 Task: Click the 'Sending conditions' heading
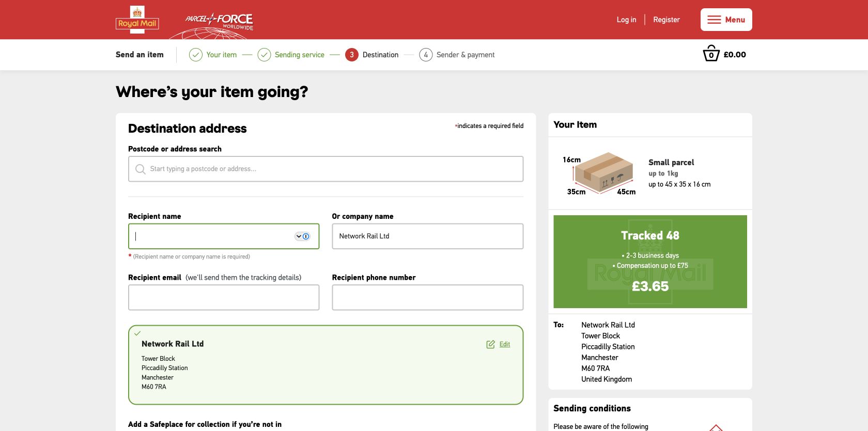[592, 408]
